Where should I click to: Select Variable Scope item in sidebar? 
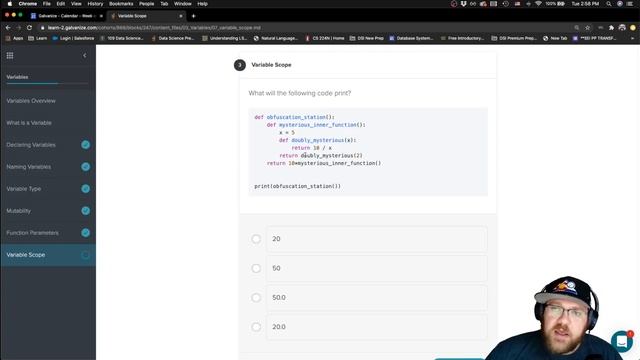48,255
